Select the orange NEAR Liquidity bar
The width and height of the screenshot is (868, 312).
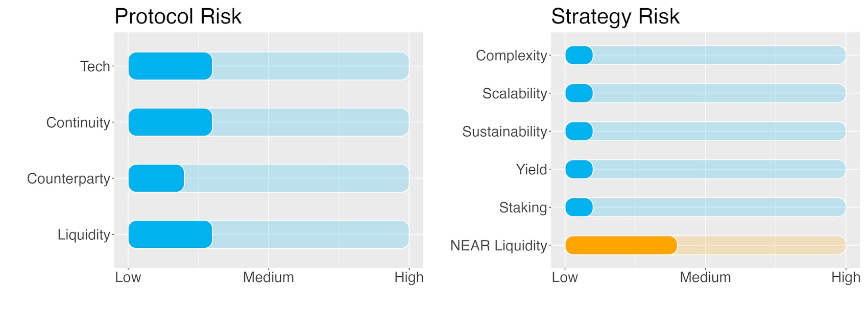(x=621, y=245)
